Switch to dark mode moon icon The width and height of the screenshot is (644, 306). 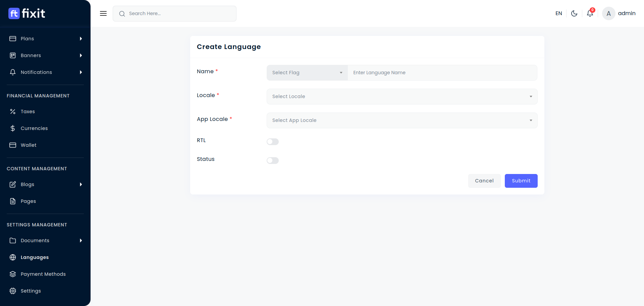click(574, 13)
